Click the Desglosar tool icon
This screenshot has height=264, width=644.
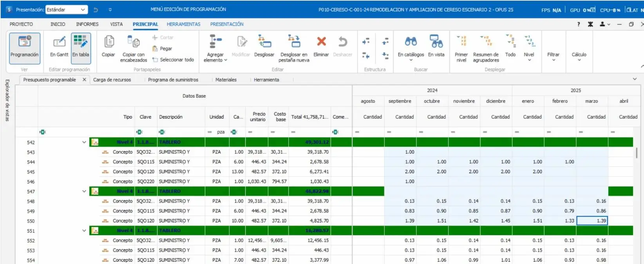[264, 42]
